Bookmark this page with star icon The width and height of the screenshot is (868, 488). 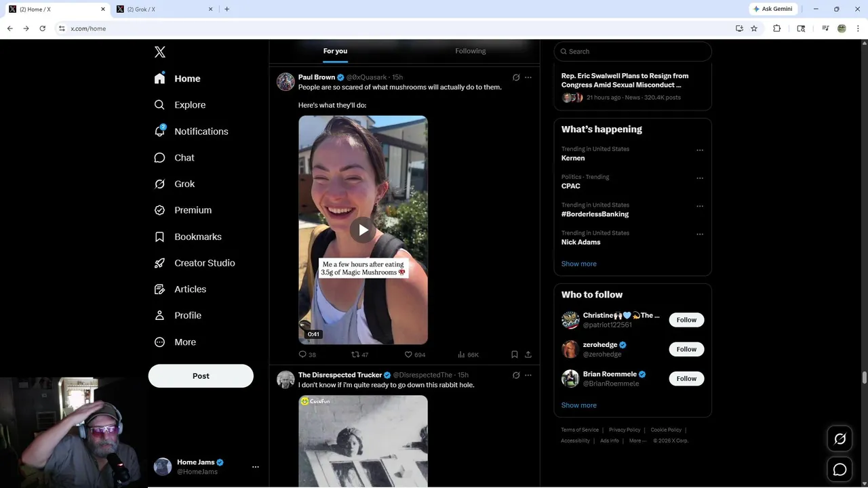754,28
